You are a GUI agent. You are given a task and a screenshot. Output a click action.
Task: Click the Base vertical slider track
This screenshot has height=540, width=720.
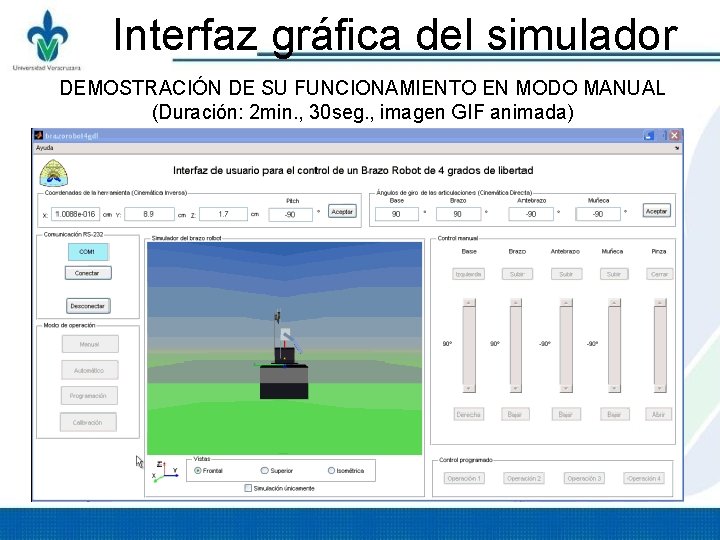click(469, 345)
